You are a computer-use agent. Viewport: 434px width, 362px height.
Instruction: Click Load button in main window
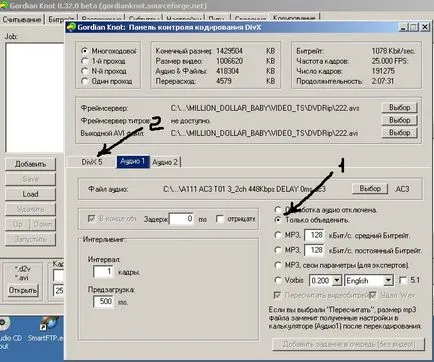coord(30,194)
